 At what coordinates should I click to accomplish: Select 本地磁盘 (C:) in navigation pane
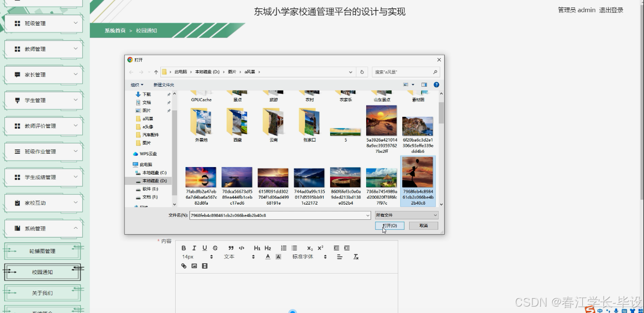coord(154,173)
